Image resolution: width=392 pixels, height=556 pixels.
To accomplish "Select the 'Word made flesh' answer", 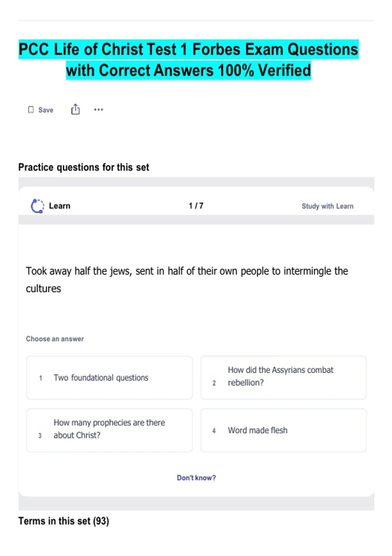I will click(284, 430).
